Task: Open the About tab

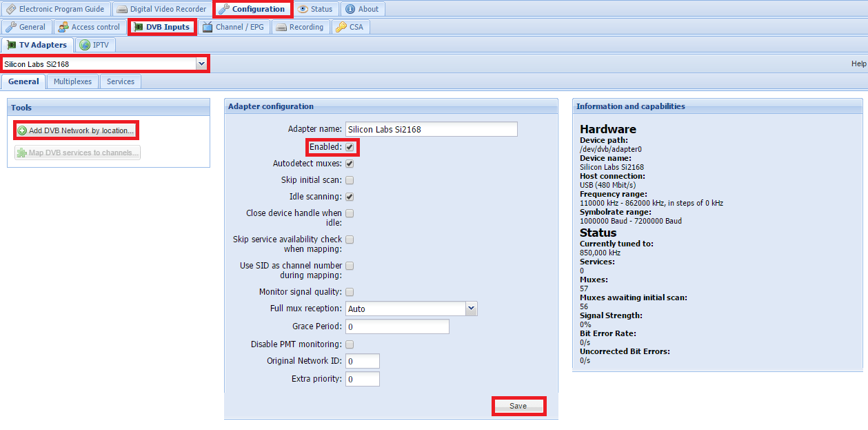Action: [362, 9]
